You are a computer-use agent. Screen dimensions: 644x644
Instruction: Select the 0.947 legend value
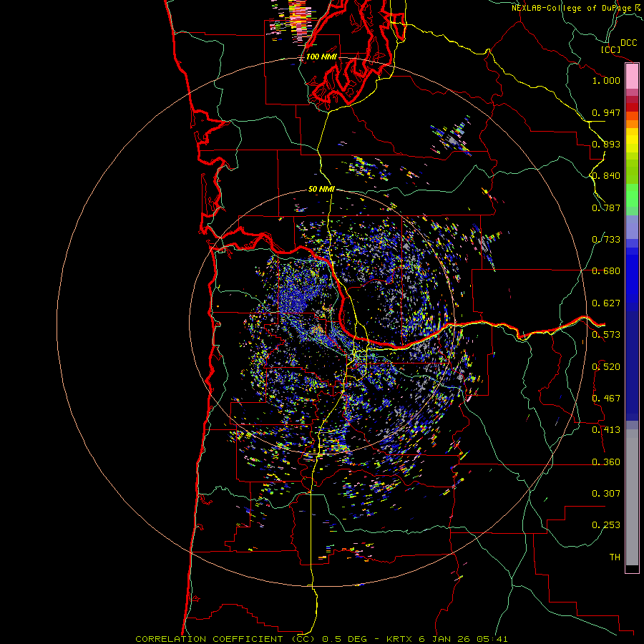(606, 112)
